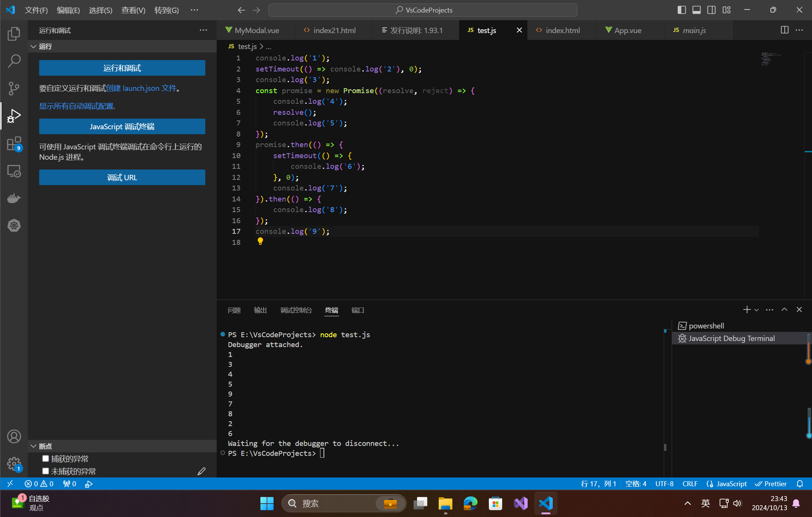812x517 pixels.
Task: Collapse the 运行 section
Action: (x=33, y=46)
